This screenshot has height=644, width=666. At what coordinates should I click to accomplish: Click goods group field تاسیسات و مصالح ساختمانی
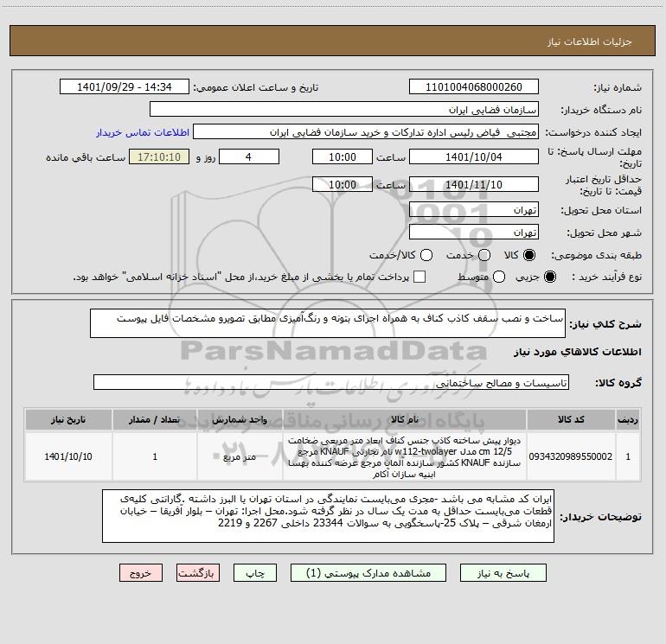331,382
